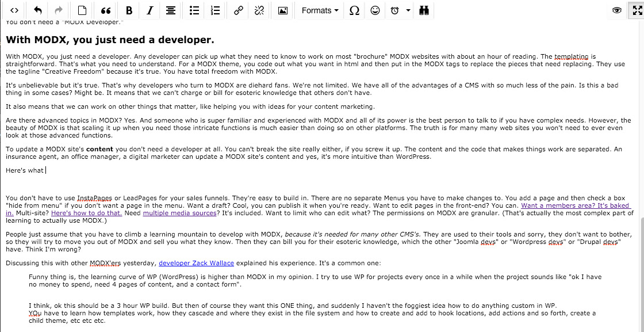The width and height of the screenshot is (644, 332).
Task: Open the 'developer Zack Wallace' link
Action: [196, 263]
